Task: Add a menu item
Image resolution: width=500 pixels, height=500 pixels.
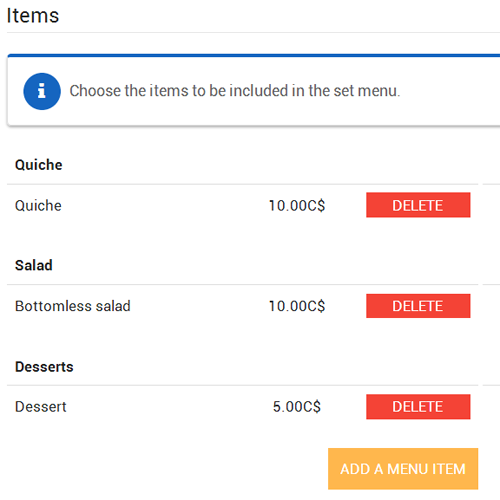Action: coord(403,469)
